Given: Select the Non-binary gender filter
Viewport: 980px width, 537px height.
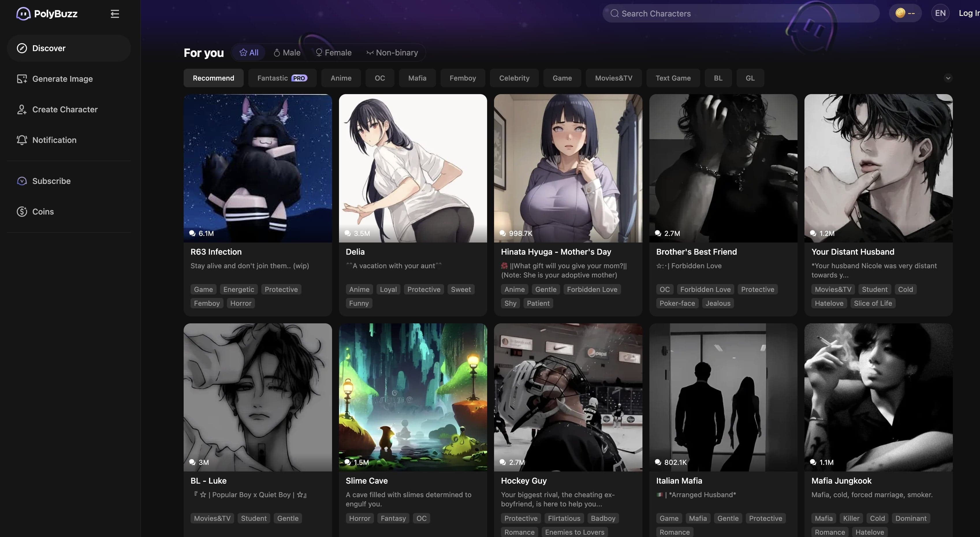Looking at the screenshot, I should [392, 53].
